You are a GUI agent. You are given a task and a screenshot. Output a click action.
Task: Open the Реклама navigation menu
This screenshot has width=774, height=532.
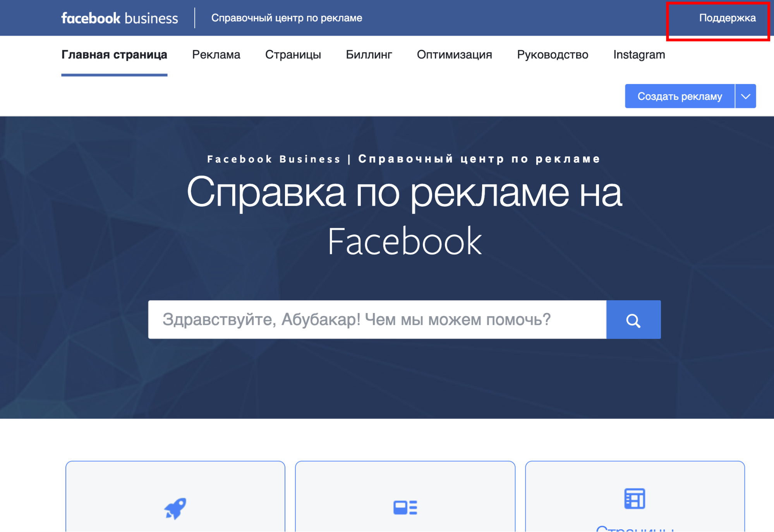pyautogui.click(x=215, y=55)
